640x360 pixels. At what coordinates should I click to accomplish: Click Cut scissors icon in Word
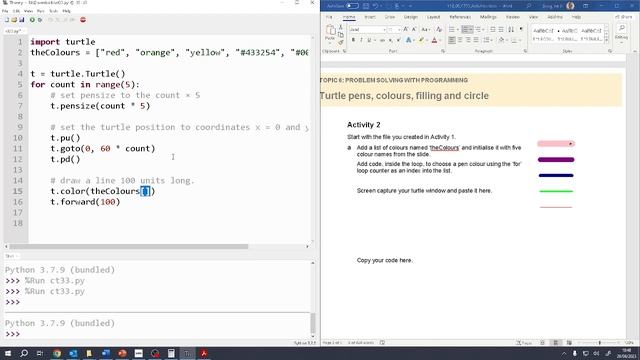click(x=340, y=27)
